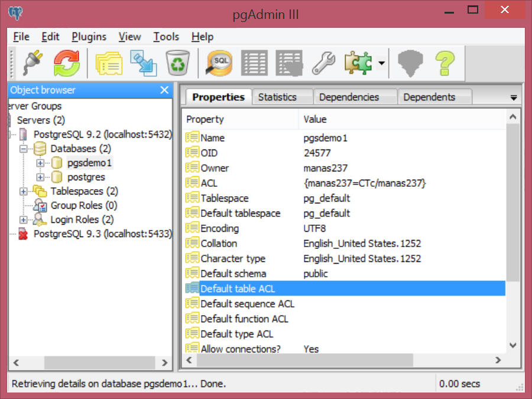Click the object browser scroll left arrow
Image resolution: width=532 pixels, height=399 pixels.
click(x=16, y=363)
